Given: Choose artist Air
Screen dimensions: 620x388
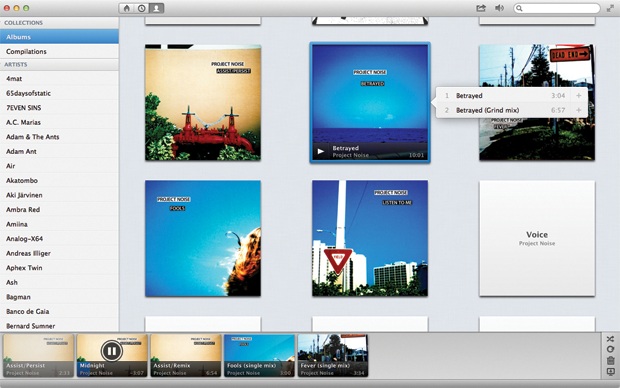Looking at the screenshot, I should click(59, 166).
